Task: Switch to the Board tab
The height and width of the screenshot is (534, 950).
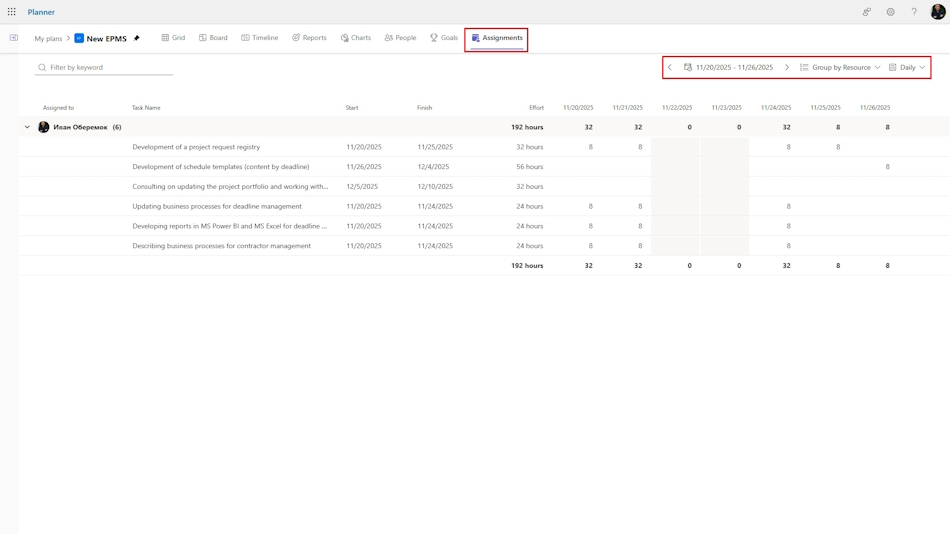Action: pyautogui.click(x=213, y=38)
